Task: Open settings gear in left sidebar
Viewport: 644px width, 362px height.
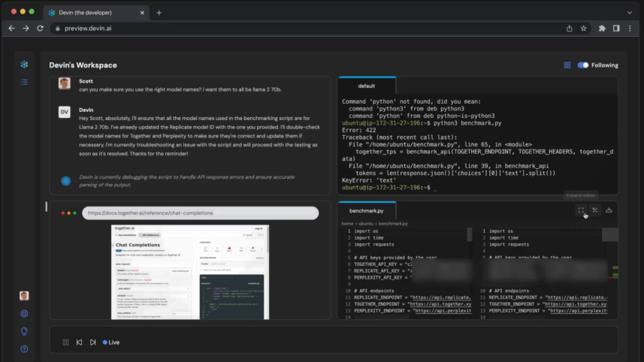Action: tap(24, 314)
